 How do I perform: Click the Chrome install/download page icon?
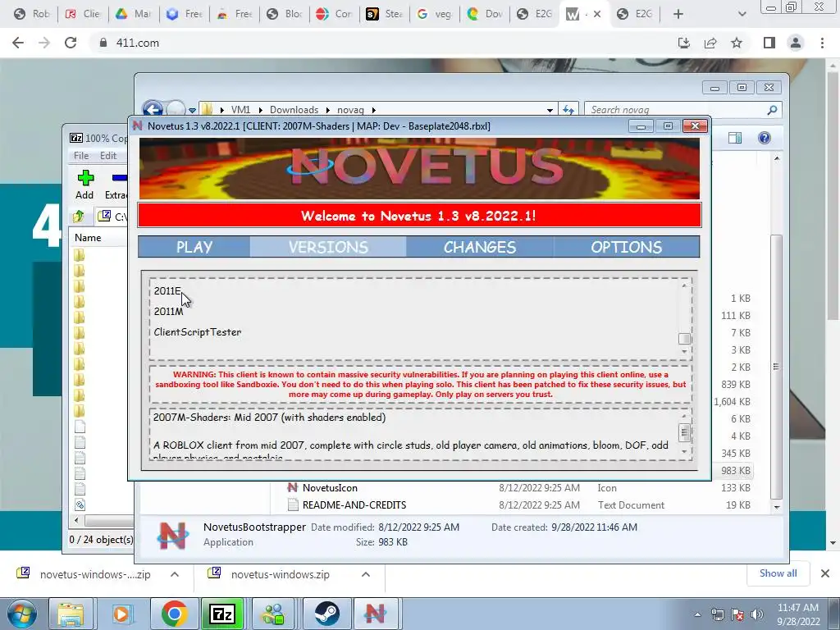pyautogui.click(x=684, y=43)
